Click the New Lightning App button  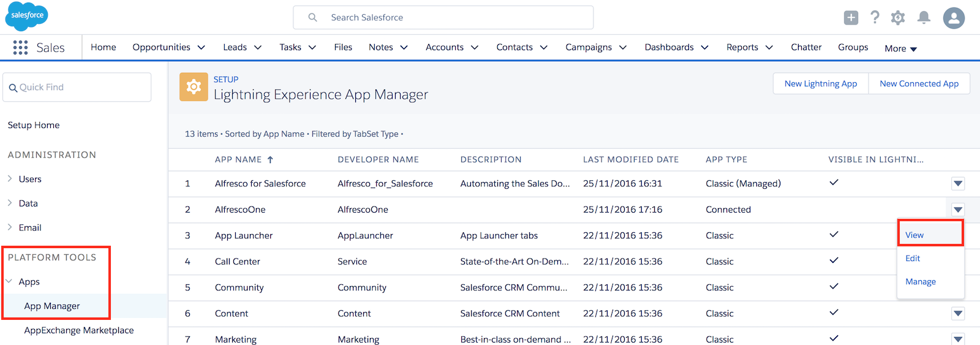tap(820, 84)
